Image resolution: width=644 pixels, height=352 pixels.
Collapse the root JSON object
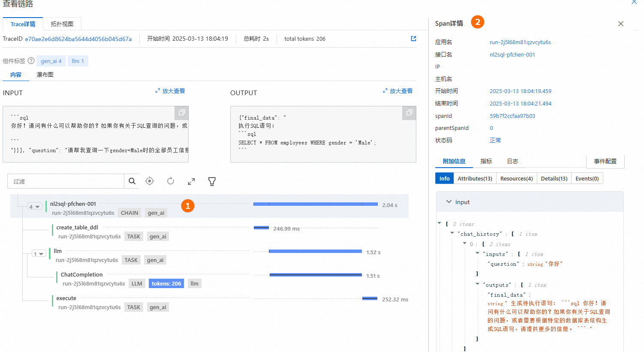coord(439,223)
